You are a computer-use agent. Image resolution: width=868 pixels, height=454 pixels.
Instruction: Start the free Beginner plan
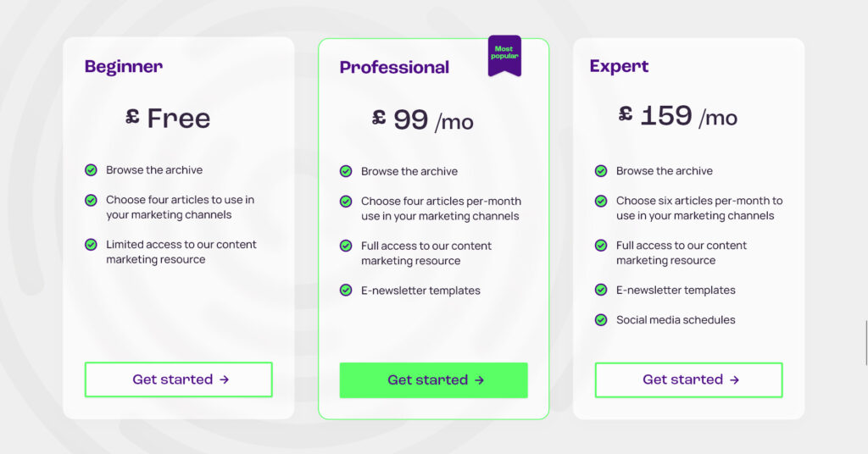[x=178, y=380]
